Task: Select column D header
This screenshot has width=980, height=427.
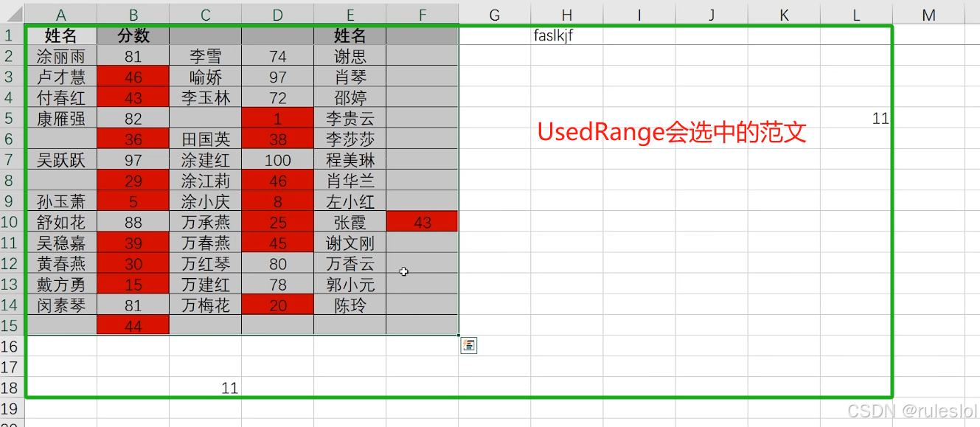Action: coord(278,15)
